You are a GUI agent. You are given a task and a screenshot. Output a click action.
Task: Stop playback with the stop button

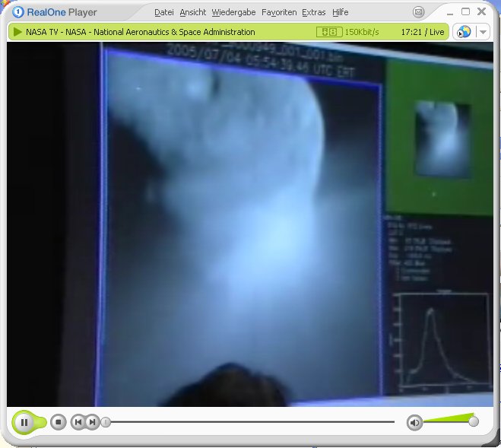click(58, 422)
